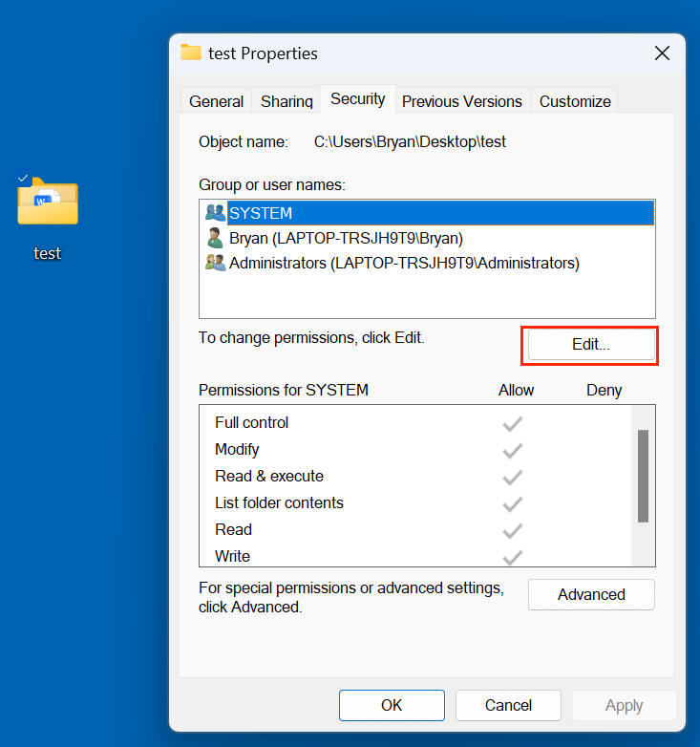
Task: Click the Deny column header
Action: (604, 390)
